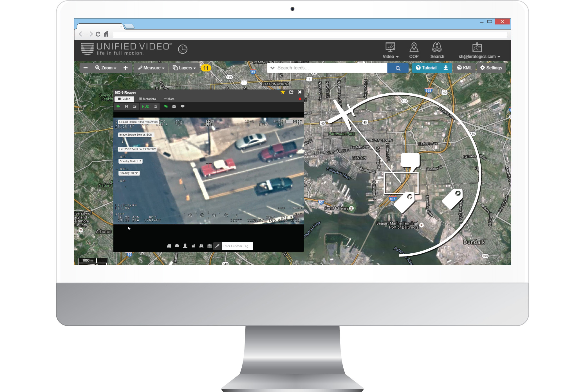The height and width of the screenshot is (392, 585).
Task: Click in the Enter Custom Tag field
Action: [237, 246]
